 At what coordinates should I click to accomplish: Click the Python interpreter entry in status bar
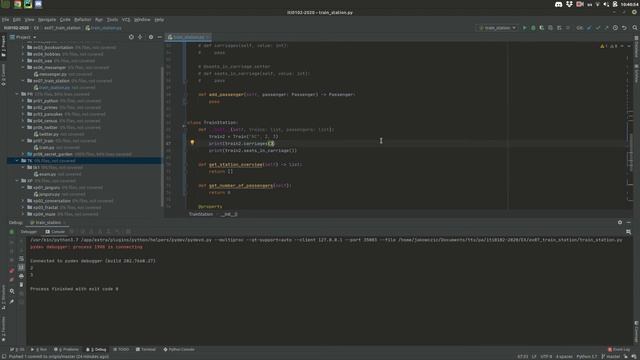(x=587, y=357)
